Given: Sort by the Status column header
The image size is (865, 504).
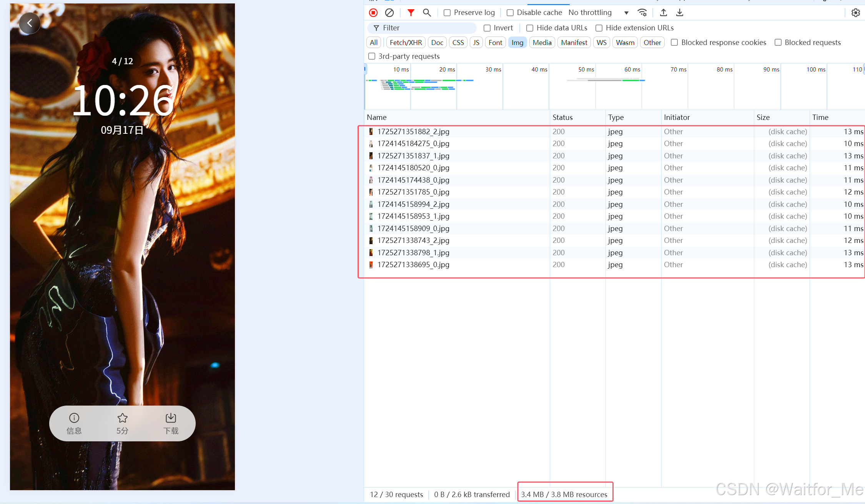Looking at the screenshot, I should click(577, 117).
